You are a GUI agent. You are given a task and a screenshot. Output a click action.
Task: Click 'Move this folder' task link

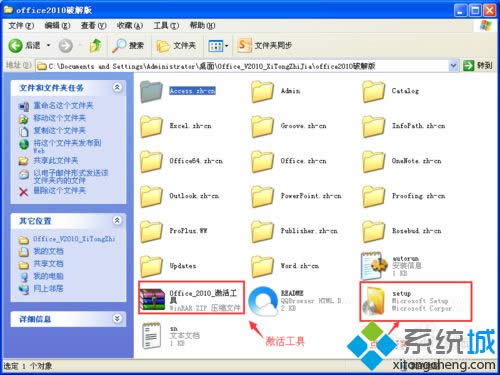(x=52, y=118)
